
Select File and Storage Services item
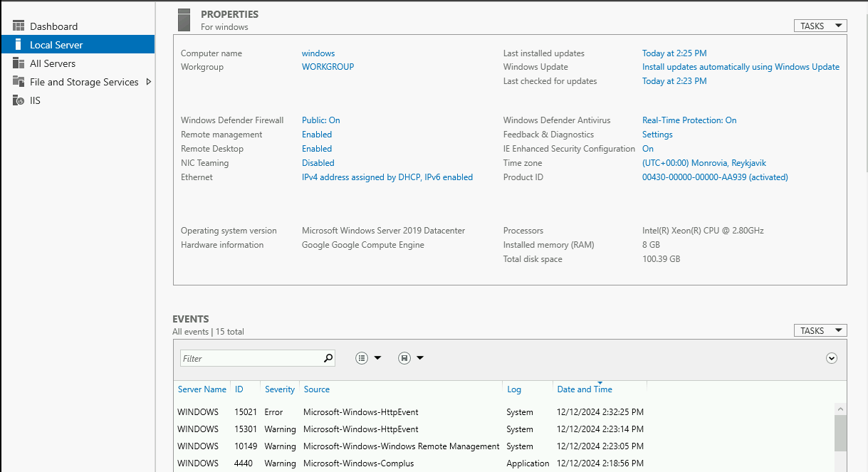(x=77, y=82)
